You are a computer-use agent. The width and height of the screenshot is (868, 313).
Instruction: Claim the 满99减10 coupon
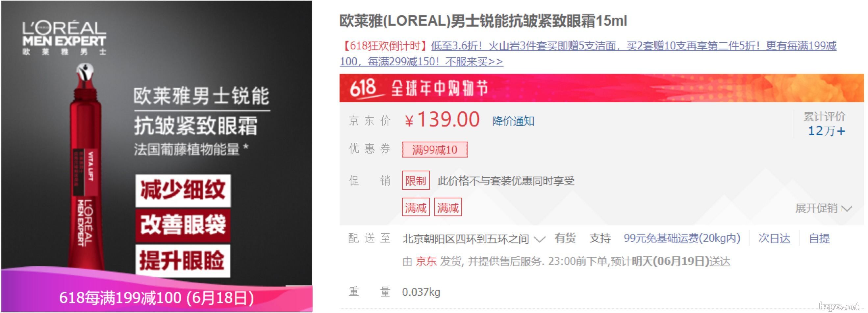click(x=435, y=150)
